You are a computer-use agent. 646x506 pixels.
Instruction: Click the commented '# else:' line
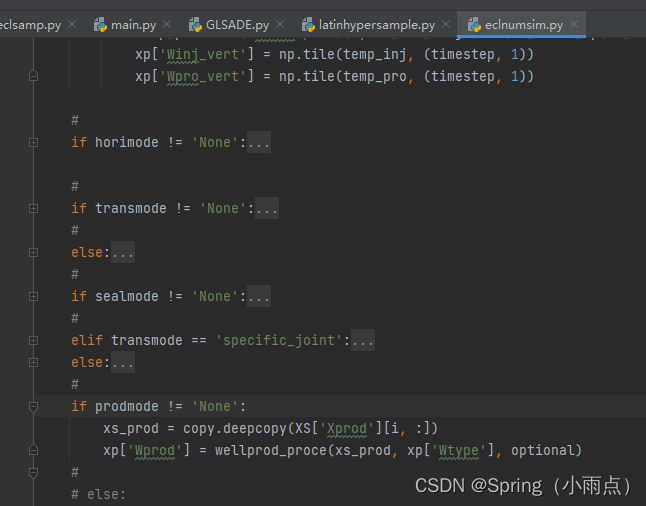(x=98, y=494)
